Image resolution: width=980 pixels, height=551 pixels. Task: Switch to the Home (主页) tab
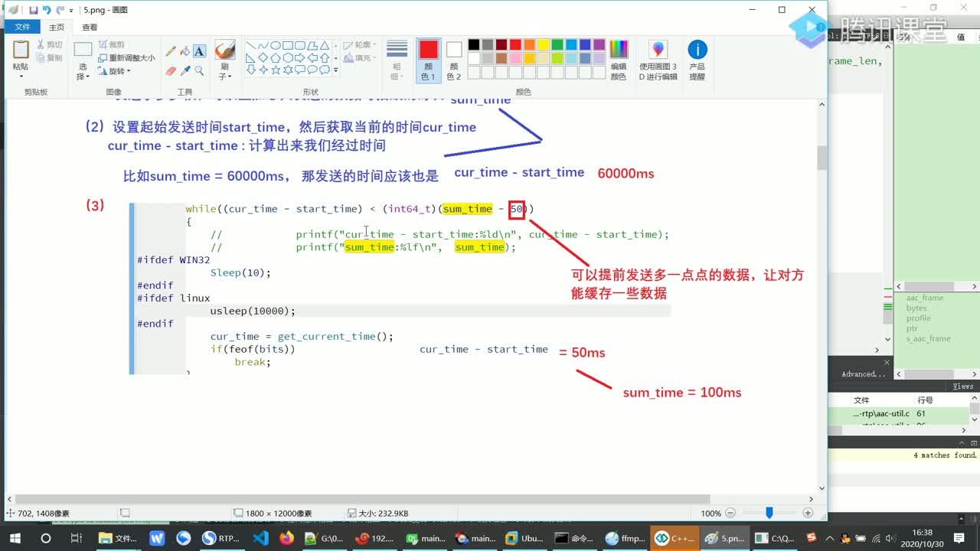pos(57,27)
